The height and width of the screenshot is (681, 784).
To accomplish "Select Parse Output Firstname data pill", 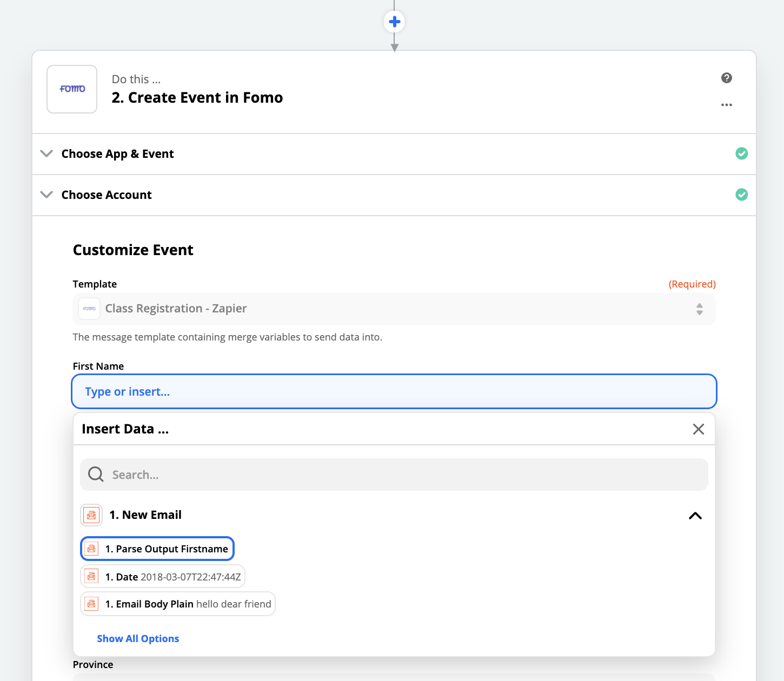I will 157,549.
